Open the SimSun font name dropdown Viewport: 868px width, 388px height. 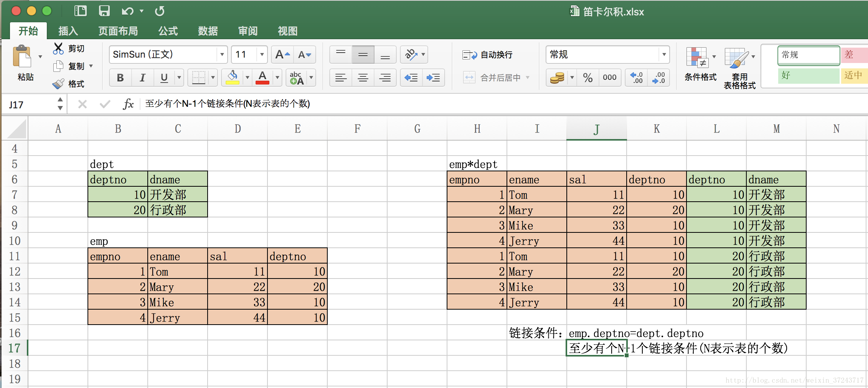(x=222, y=55)
